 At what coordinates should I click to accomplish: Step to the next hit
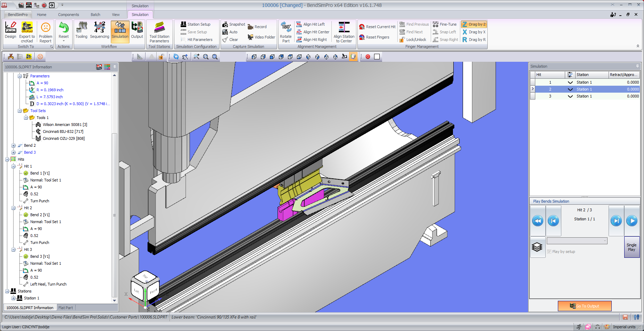pyautogui.click(x=616, y=221)
